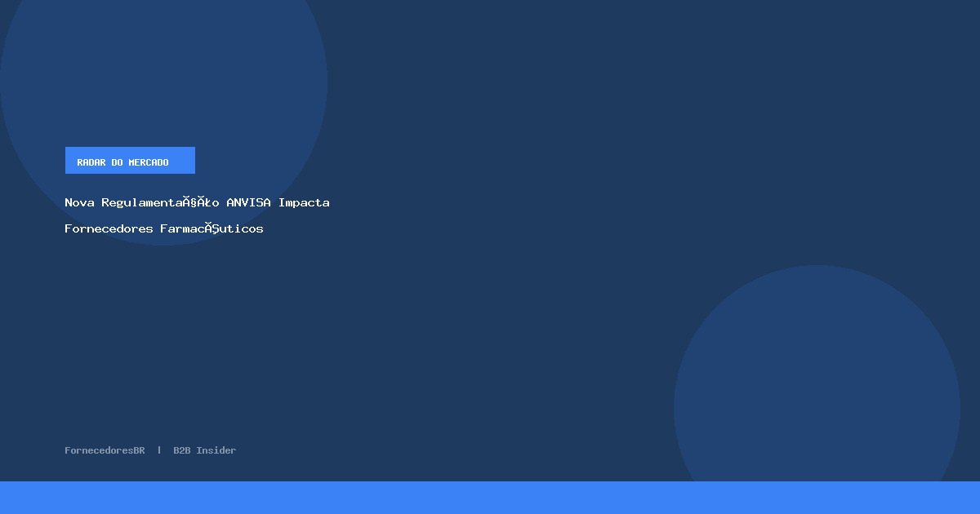Click B2B in the footer text

[x=181, y=450]
